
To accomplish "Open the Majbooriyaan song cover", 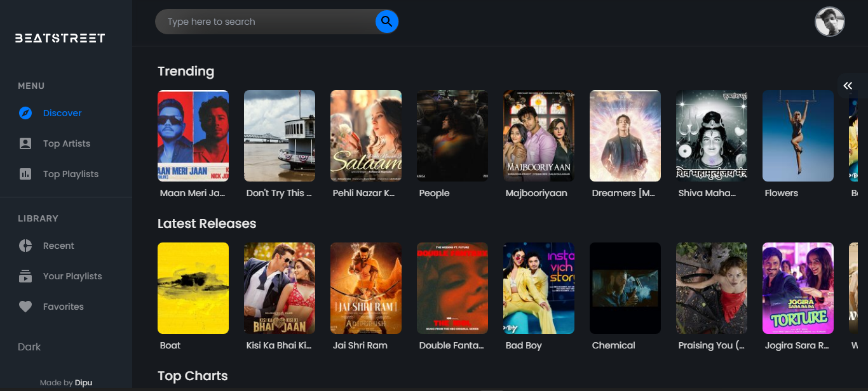I will 539,136.
